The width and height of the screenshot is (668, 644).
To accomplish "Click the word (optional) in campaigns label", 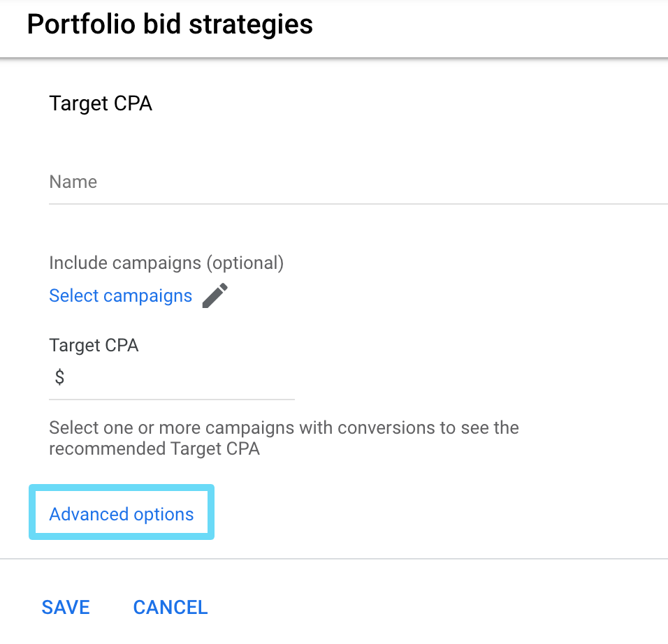I will [x=245, y=263].
